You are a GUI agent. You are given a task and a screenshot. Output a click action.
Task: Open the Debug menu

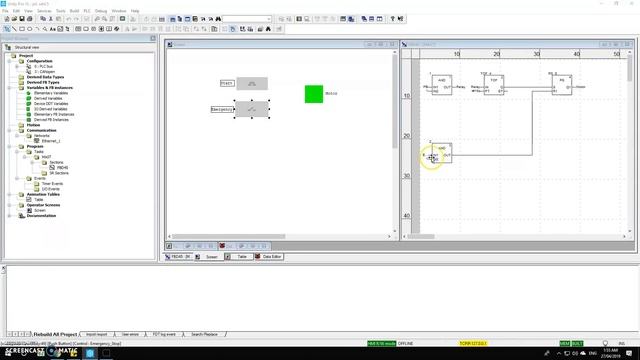[101, 11]
